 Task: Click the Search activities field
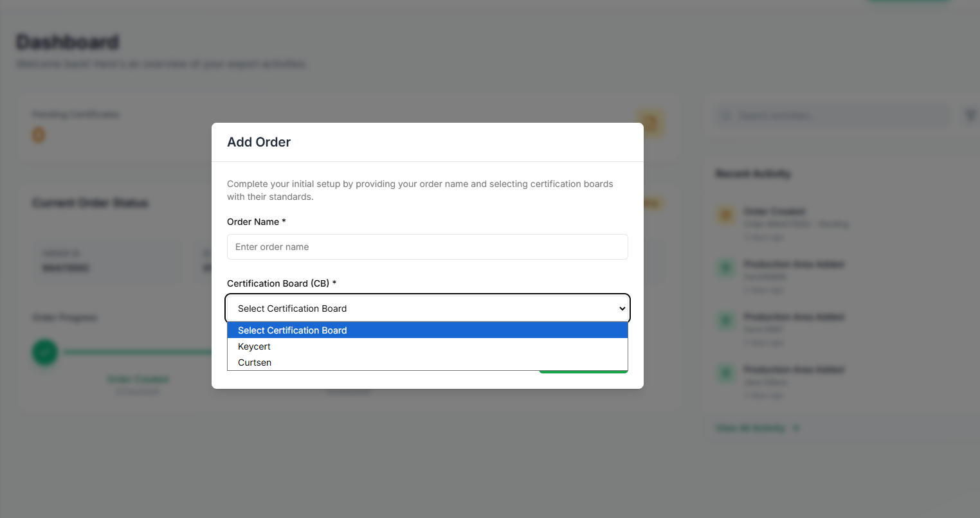(x=833, y=116)
